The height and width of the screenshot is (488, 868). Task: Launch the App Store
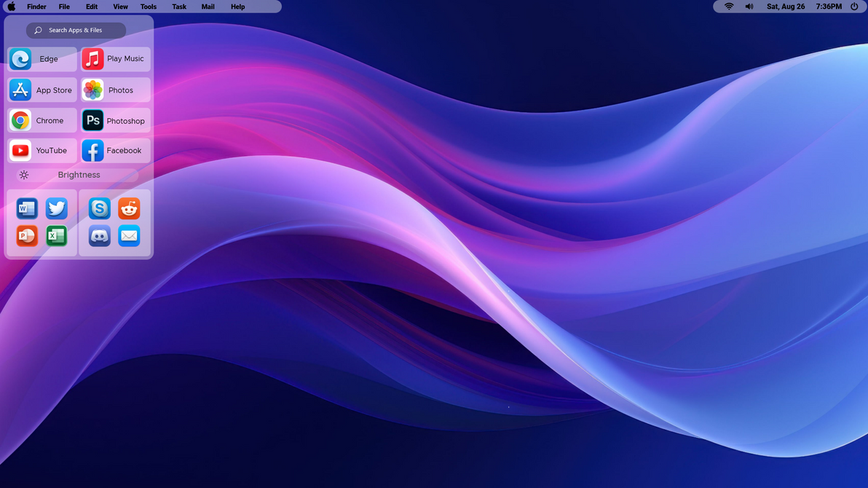coord(42,90)
